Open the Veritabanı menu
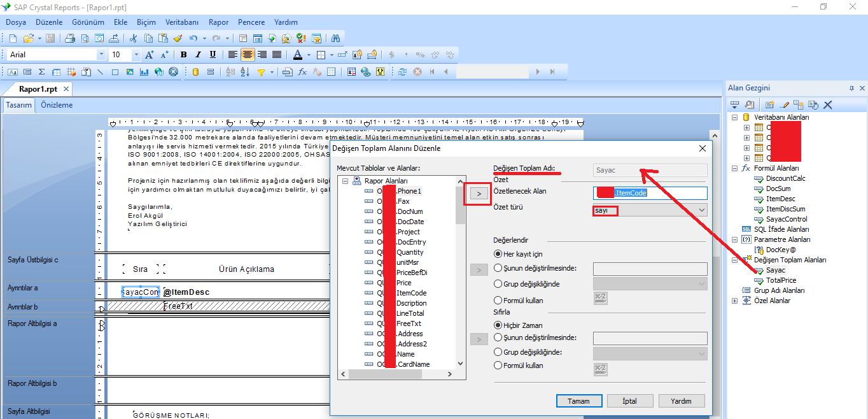Screen dimensions: 868x419 [182, 22]
